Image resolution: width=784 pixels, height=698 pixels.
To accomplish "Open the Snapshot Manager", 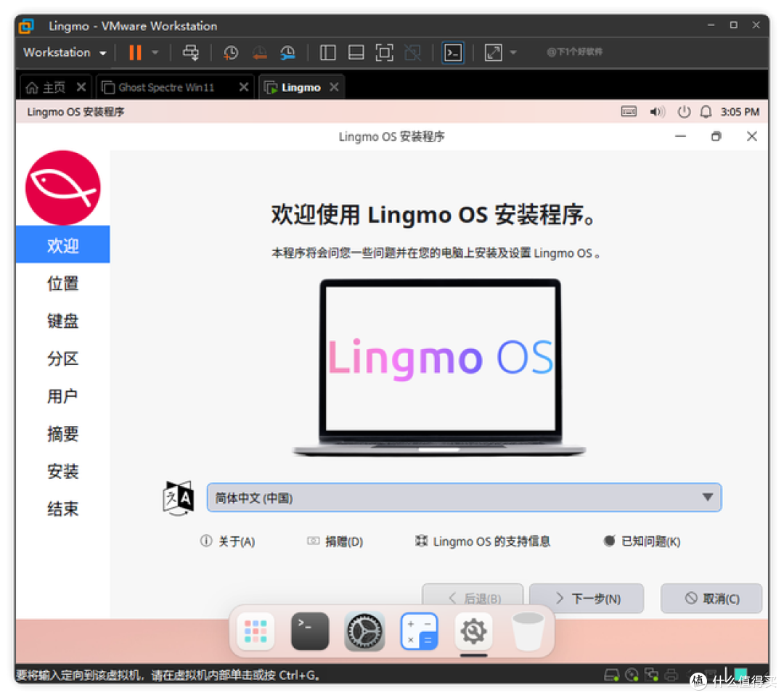I will tap(287, 52).
